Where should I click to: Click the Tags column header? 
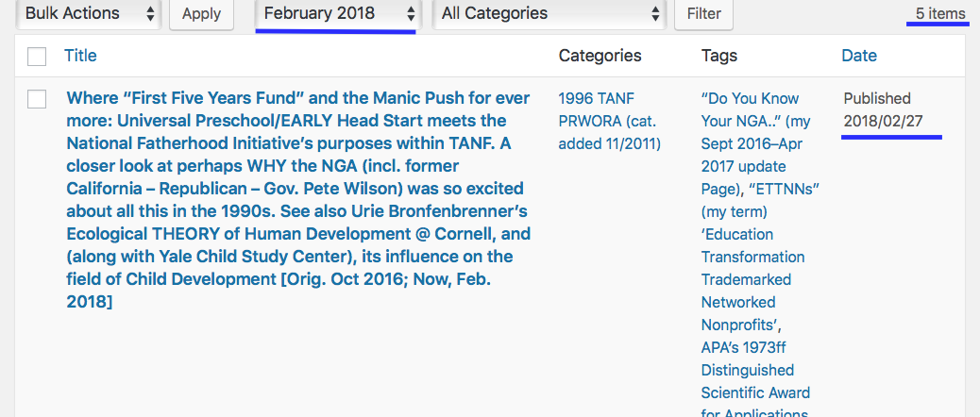coord(719,56)
